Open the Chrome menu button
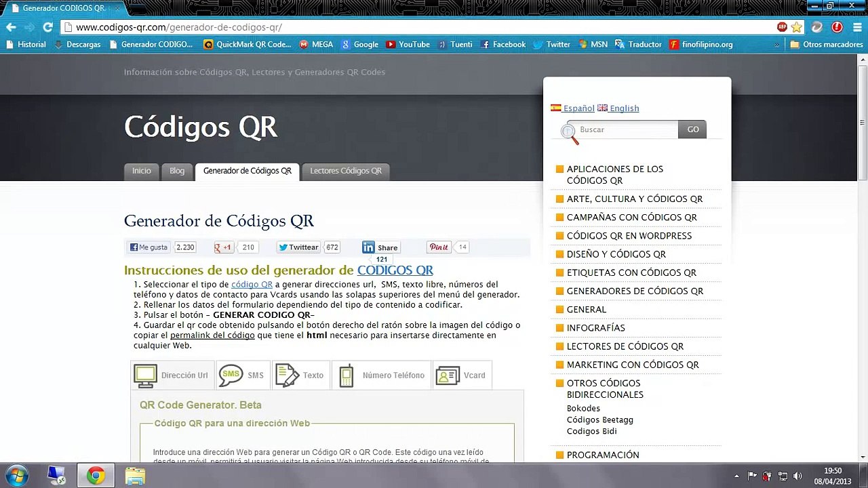 (x=857, y=27)
